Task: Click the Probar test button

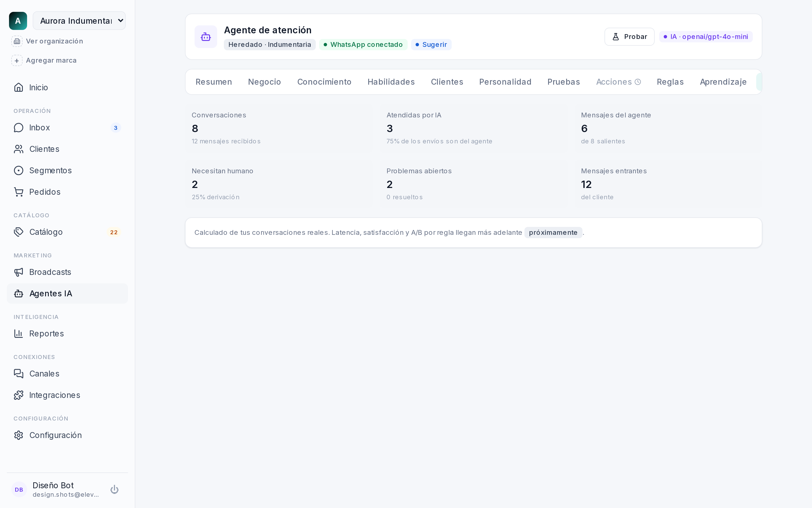Action: coord(630,37)
